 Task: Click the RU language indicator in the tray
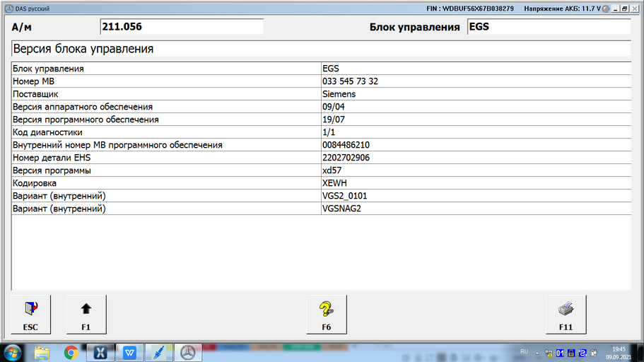coord(524,351)
